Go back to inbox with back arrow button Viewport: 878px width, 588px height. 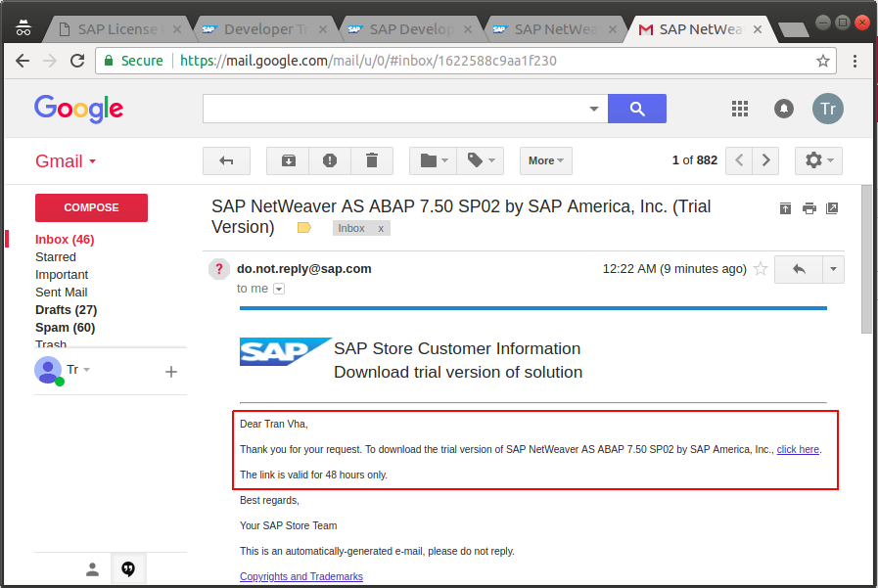(226, 161)
